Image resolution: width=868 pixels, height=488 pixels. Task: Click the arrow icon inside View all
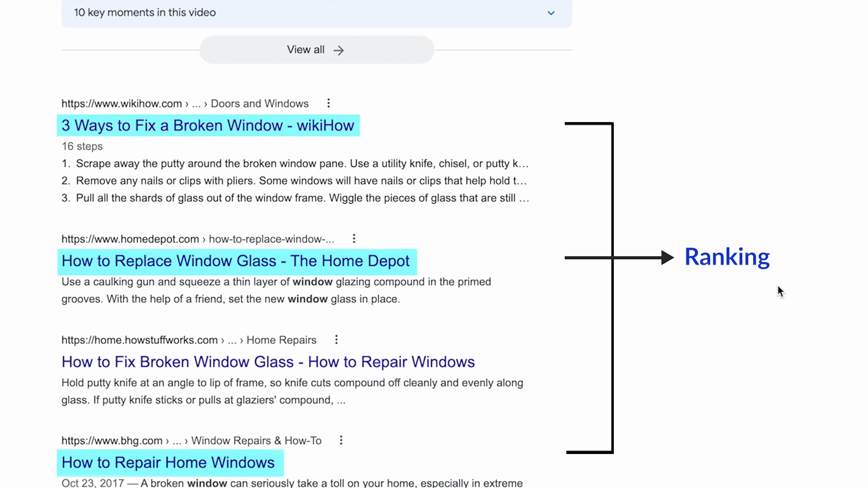tap(339, 49)
